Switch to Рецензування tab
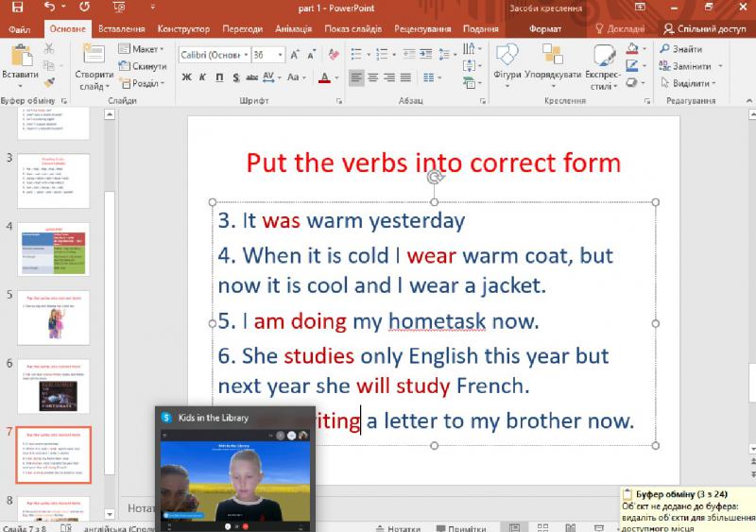The image size is (756, 532). [422, 29]
